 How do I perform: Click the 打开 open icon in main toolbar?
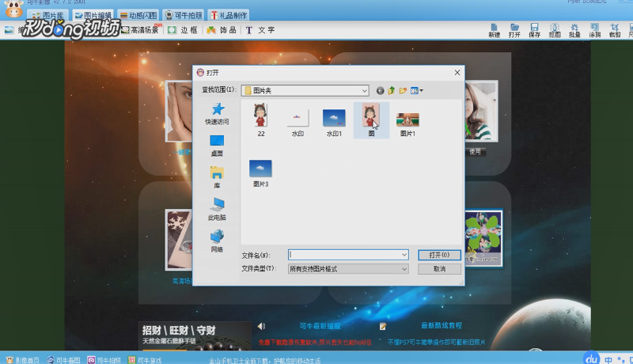point(514,31)
